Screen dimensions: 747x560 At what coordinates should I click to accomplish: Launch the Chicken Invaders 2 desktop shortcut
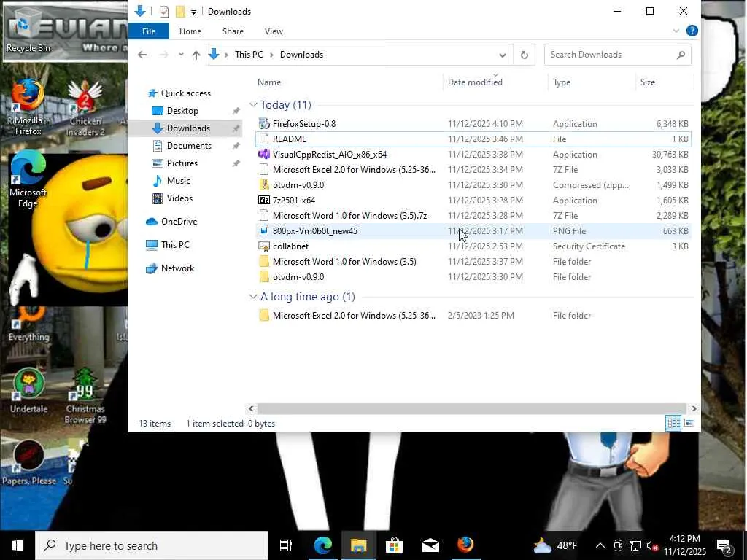tap(85, 108)
